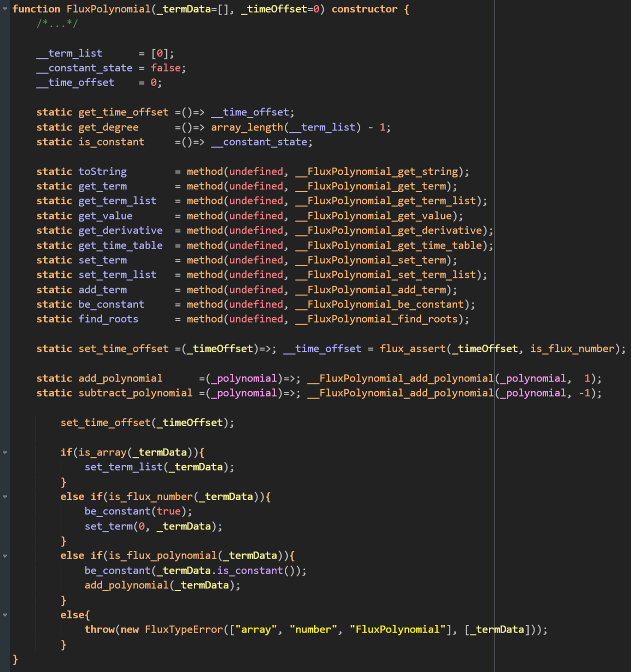Click flux_assert in the set_time_offset line
This screenshot has width=631, height=672.
[x=412, y=348]
